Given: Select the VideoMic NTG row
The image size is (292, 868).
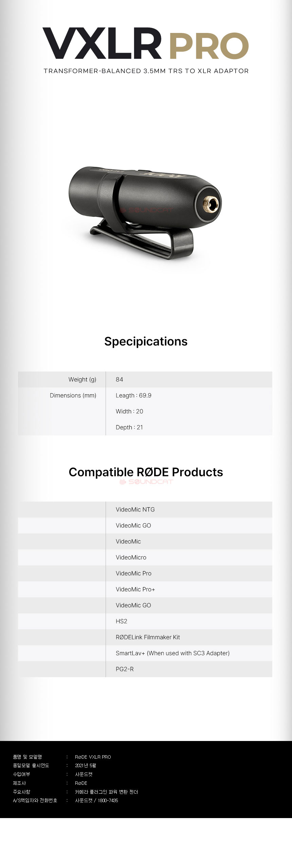Looking at the screenshot, I should click(x=135, y=509).
